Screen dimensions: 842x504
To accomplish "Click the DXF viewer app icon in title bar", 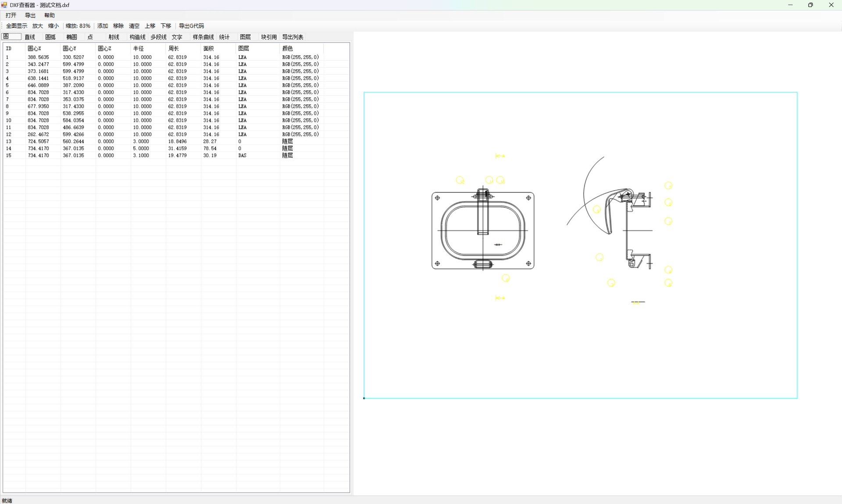I will point(4,5).
